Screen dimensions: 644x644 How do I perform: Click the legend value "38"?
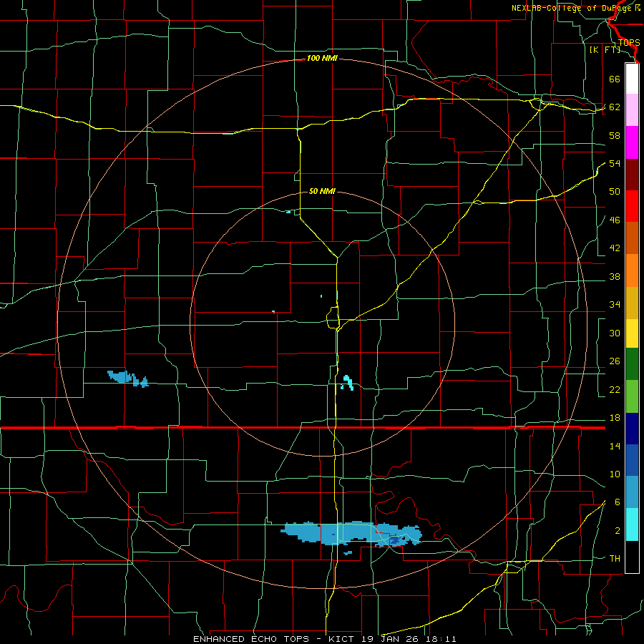point(615,276)
